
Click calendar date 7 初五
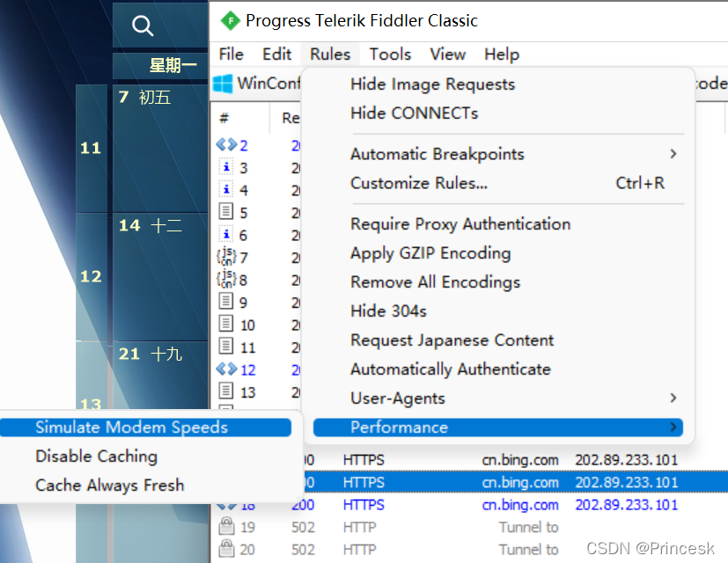(145, 97)
